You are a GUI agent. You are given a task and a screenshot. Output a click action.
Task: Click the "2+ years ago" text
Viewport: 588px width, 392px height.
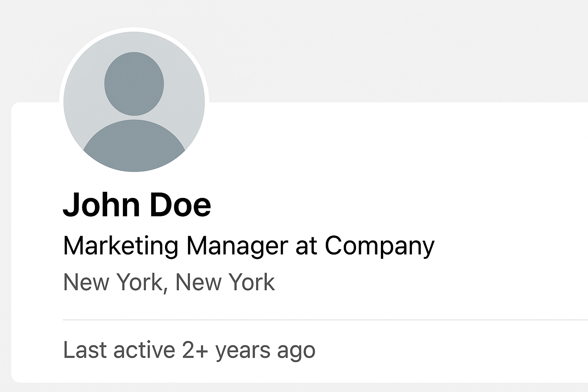pyautogui.click(x=248, y=350)
